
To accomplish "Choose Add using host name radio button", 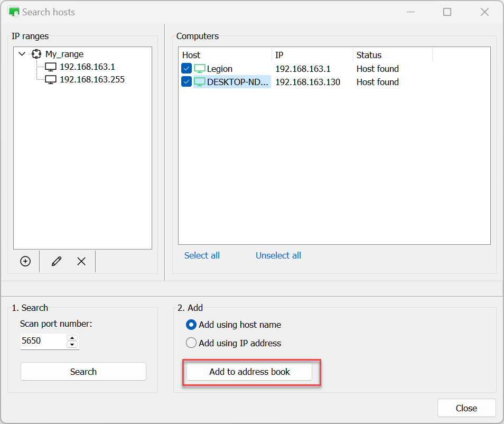I will point(191,325).
